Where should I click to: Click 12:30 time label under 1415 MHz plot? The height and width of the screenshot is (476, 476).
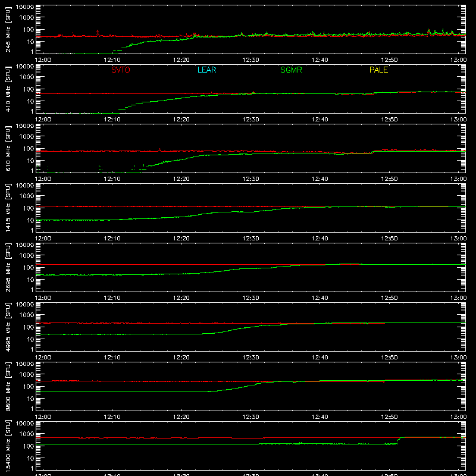pyautogui.click(x=250, y=239)
